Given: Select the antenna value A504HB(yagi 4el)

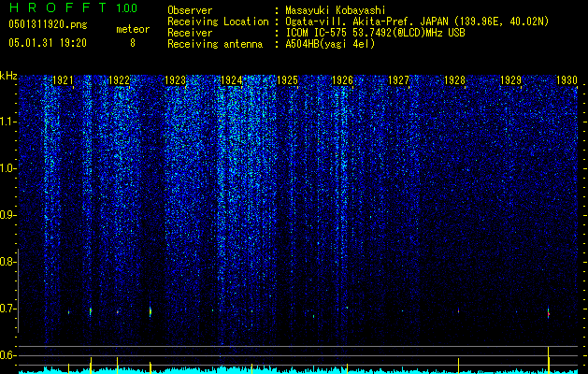Looking at the screenshot, I should [x=330, y=44].
